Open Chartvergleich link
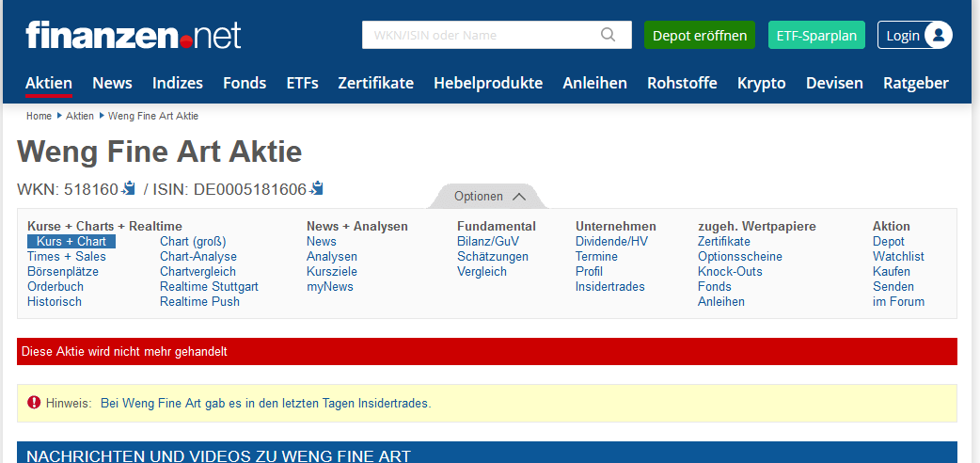The width and height of the screenshot is (980, 463). (198, 272)
